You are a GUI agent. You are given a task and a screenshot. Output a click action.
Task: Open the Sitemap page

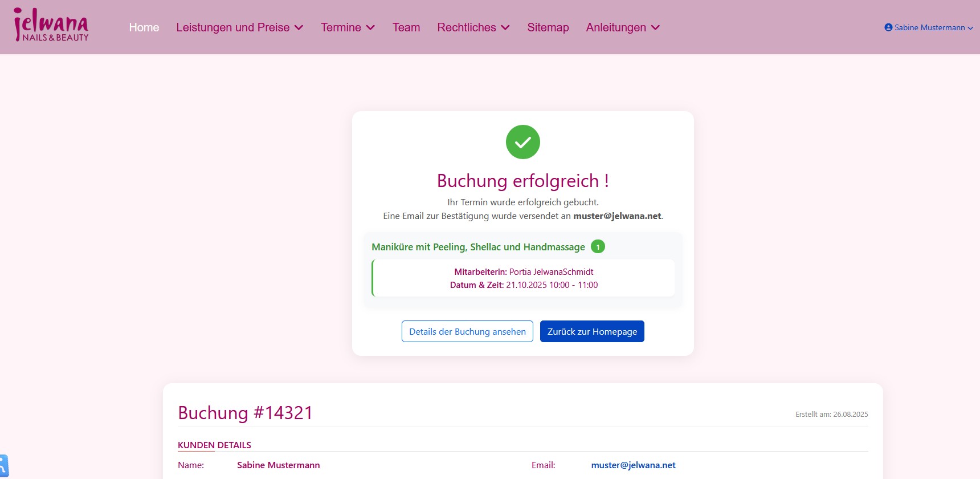point(548,27)
